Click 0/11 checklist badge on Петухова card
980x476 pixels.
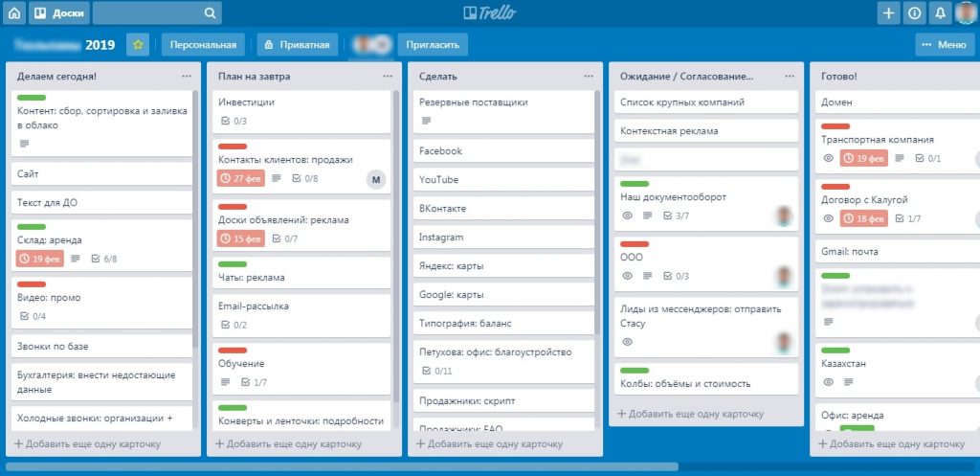tap(436, 371)
